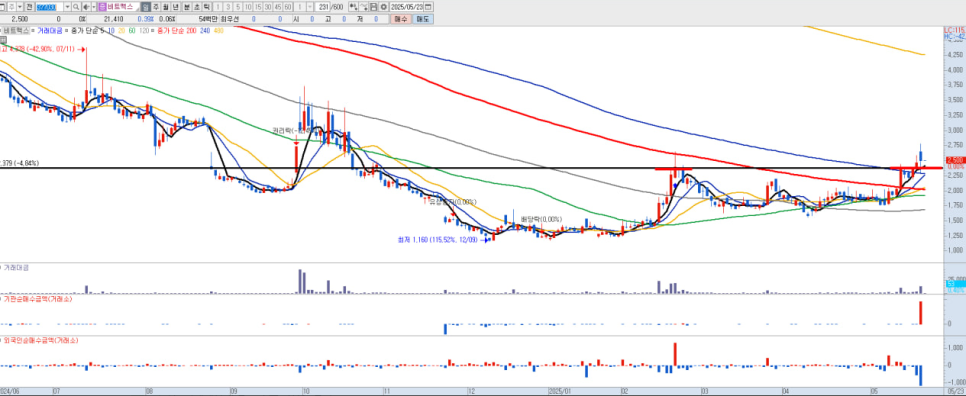Click the 거래대금 volume panel label
The width and height of the screenshot is (966, 396).
tap(17, 268)
